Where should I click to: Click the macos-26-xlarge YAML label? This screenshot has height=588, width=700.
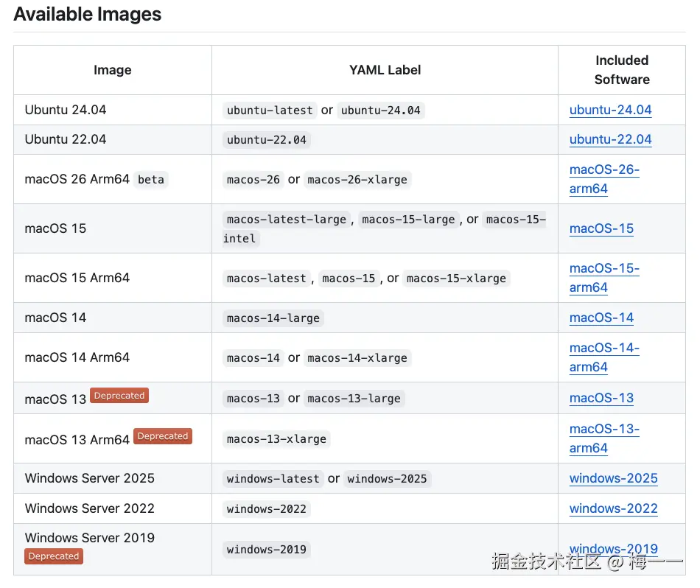pos(357,180)
